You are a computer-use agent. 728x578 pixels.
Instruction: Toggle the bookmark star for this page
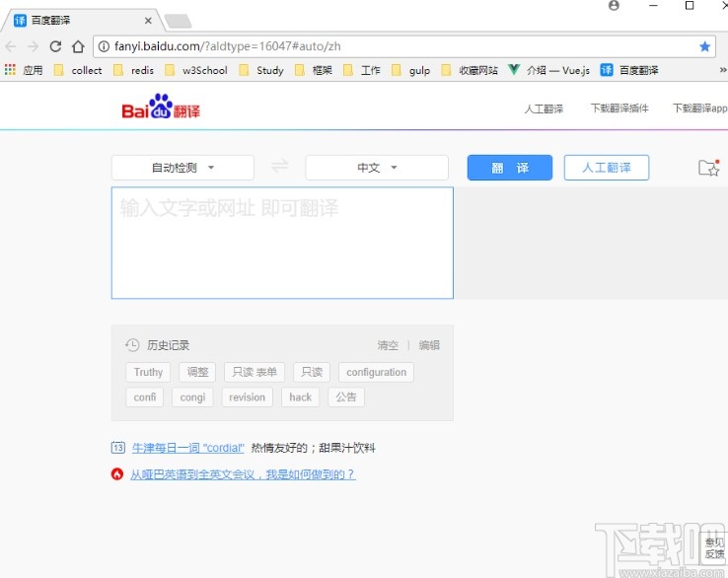click(704, 46)
